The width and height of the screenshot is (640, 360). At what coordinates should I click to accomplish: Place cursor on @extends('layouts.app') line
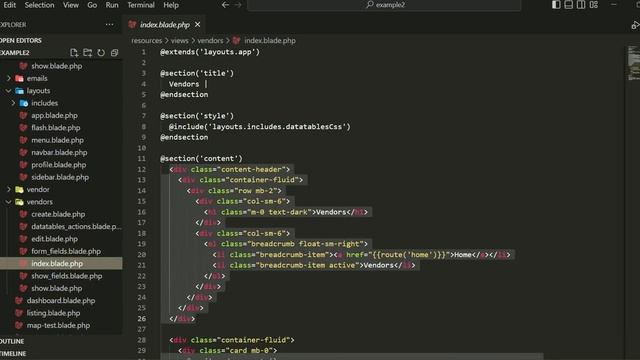click(x=210, y=52)
